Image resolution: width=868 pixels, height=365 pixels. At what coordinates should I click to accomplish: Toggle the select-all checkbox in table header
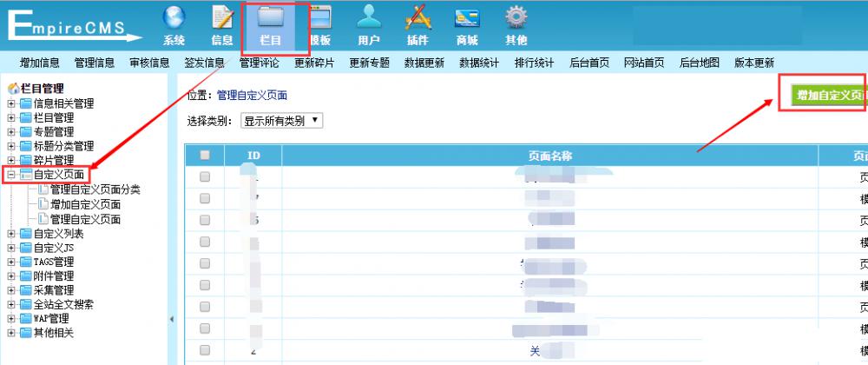click(x=205, y=156)
